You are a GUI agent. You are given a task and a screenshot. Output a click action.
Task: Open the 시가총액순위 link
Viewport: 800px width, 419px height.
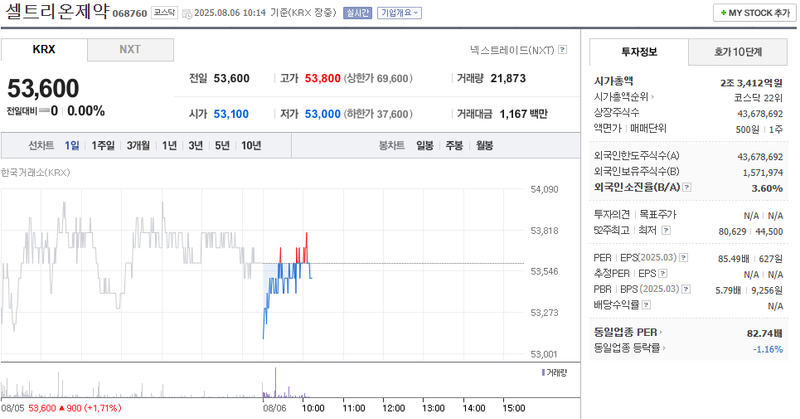[x=624, y=96]
